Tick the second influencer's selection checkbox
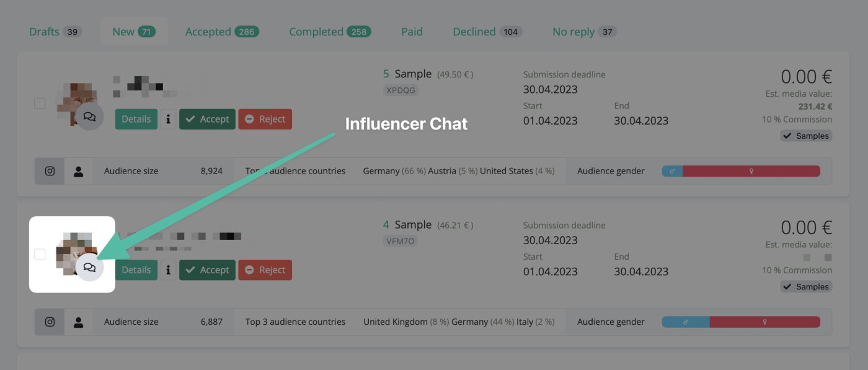 pos(40,254)
